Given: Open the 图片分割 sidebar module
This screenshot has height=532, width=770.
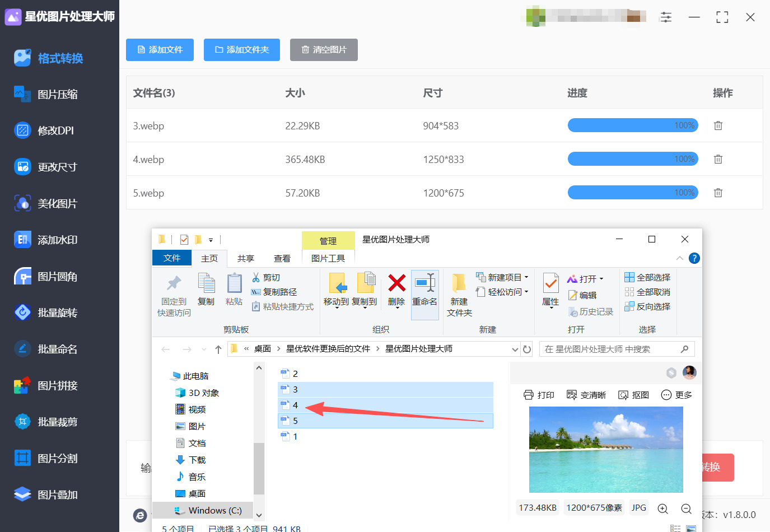Looking at the screenshot, I should pos(46,458).
